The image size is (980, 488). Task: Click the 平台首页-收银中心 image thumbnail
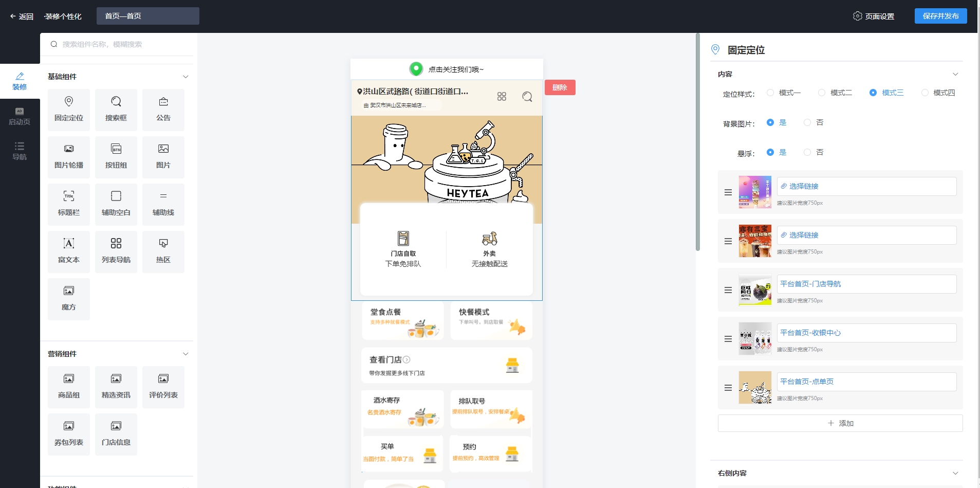[x=755, y=338]
